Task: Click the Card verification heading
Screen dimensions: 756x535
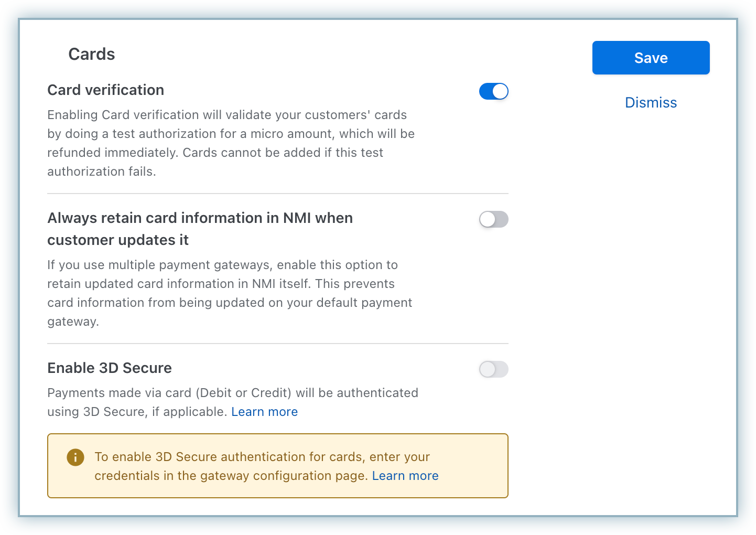Action: tap(106, 90)
